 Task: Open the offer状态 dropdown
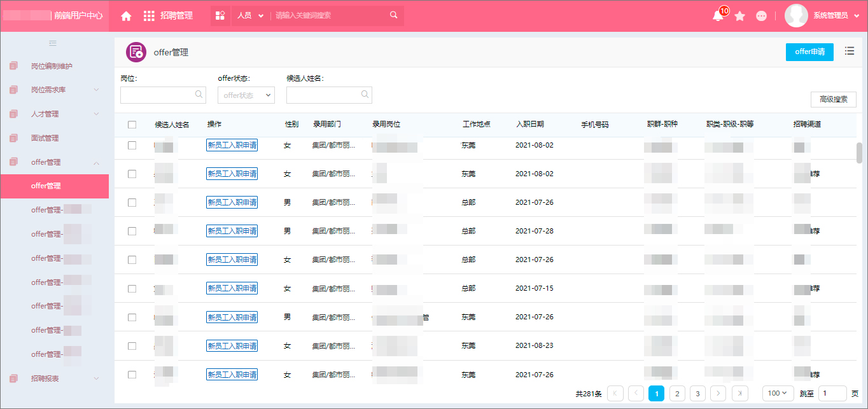(x=246, y=95)
